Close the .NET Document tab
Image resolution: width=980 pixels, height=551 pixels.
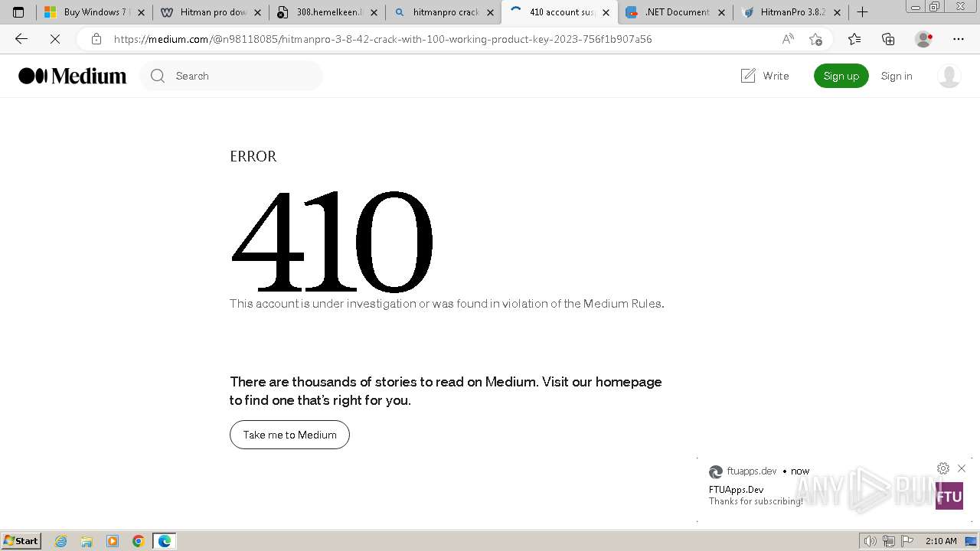[x=721, y=13]
